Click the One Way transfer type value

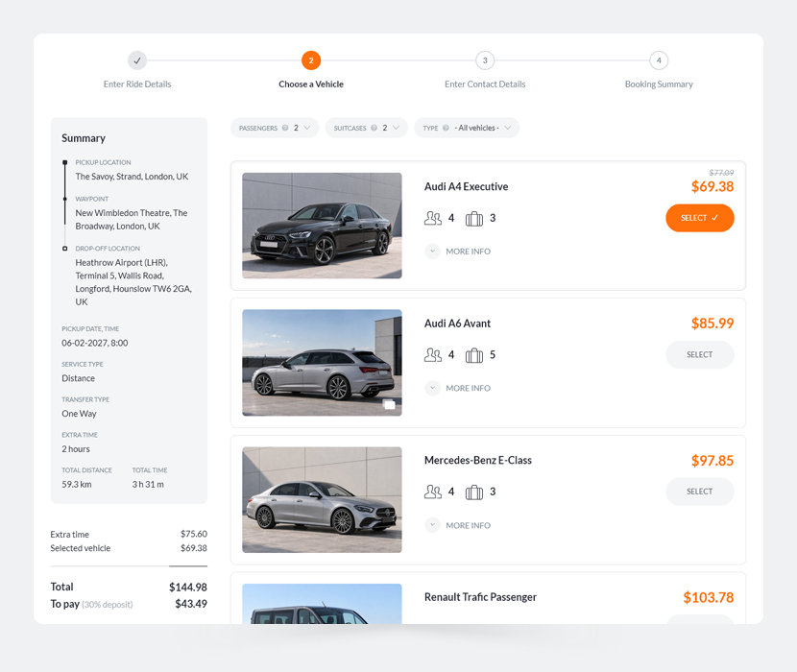(79, 414)
